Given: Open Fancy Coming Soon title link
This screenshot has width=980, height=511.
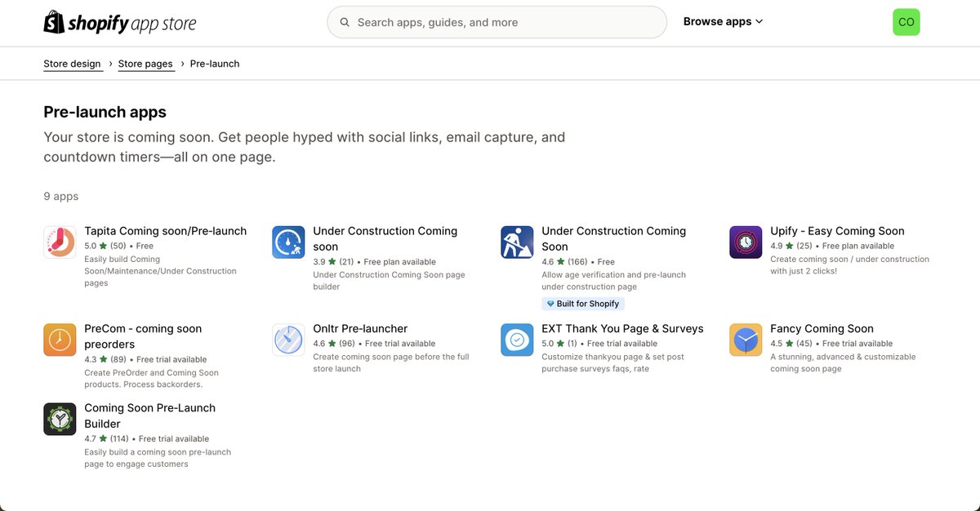Looking at the screenshot, I should 822,328.
